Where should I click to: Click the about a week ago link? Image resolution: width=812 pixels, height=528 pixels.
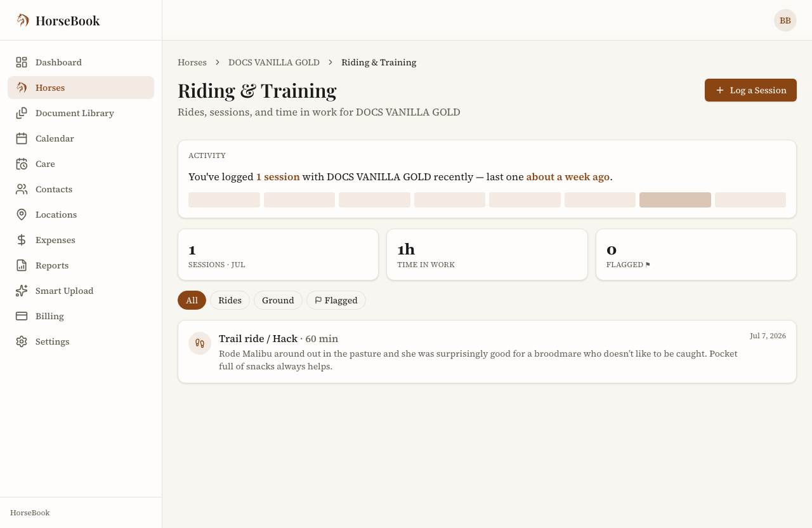[x=568, y=176]
